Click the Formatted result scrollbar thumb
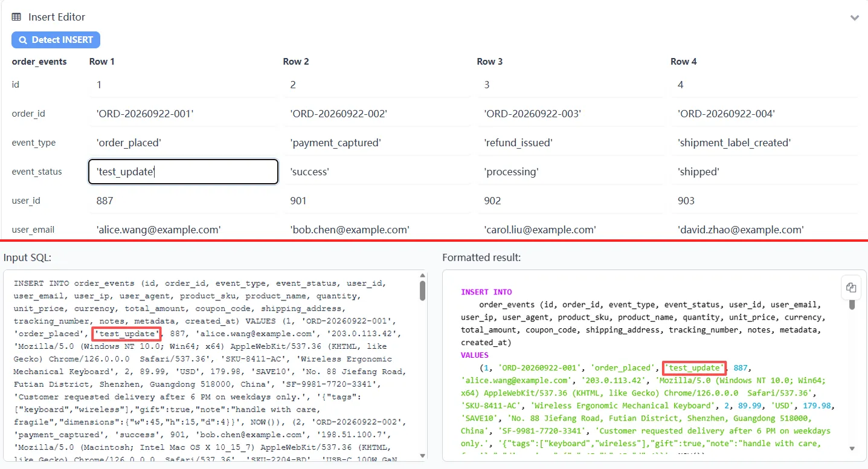Viewport: 868px width, 469px height. 852,303
